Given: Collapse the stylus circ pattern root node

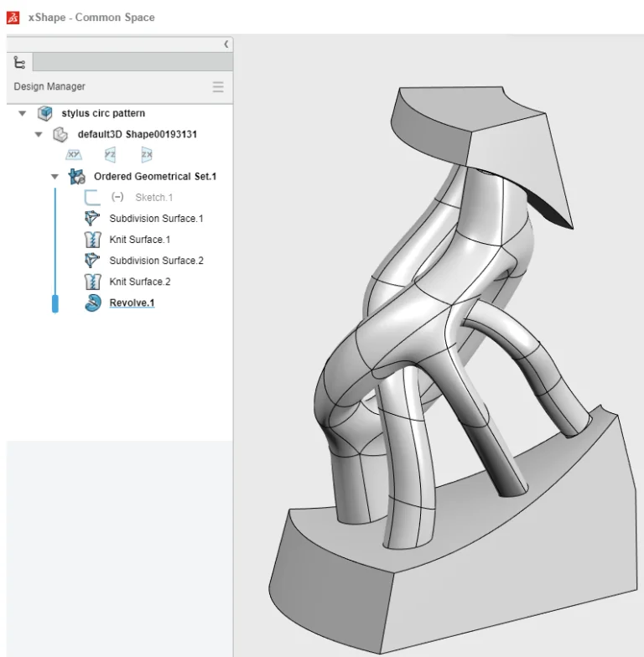Looking at the screenshot, I should click(x=23, y=114).
